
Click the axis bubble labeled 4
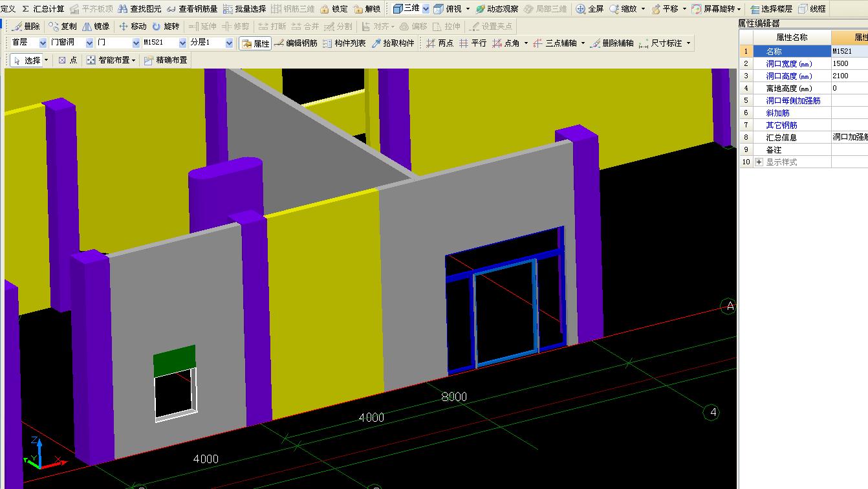(713, 412)
